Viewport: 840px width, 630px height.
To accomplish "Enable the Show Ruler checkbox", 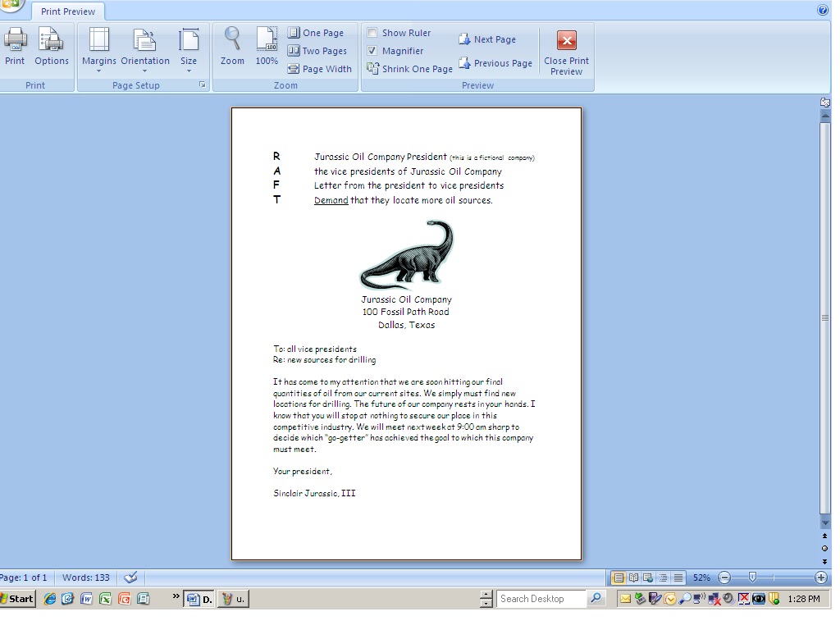I will pos(372,33).
